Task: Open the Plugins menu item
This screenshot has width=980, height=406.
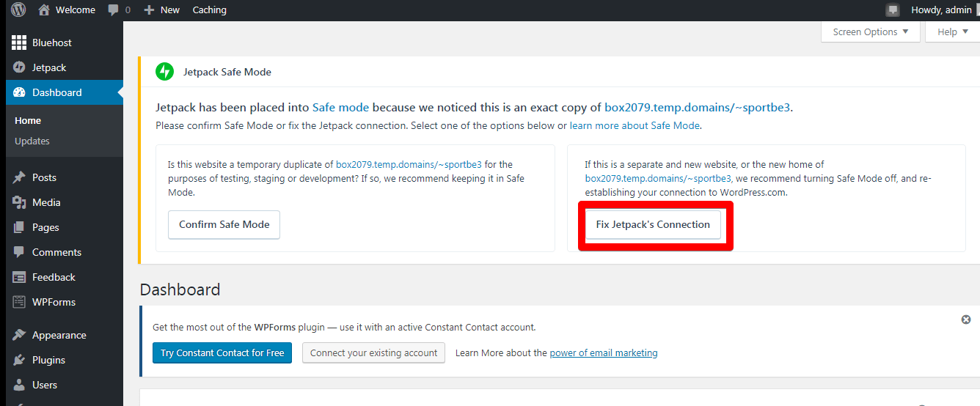Action: 48,360
